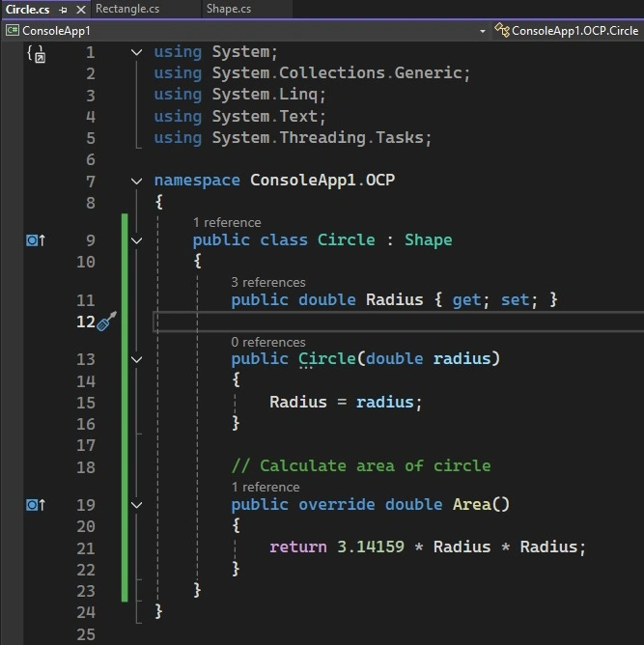Click the class icon beside ConsoleApp1.OCP.Circle
The height and width of the screenshot is (645, 644).
(x=502, y=31)
